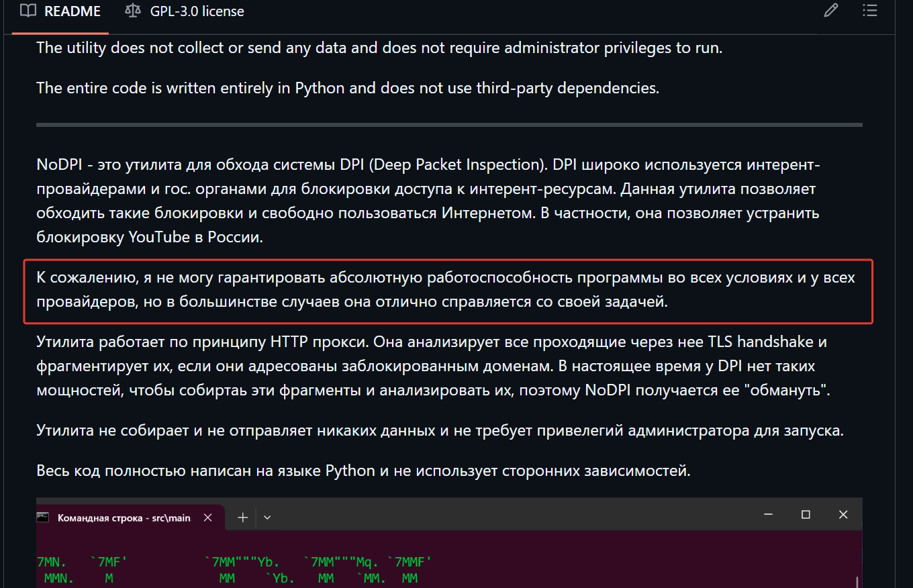Click the book icon beside README
Image resolution: width=913 pixels, height=588 pixels.
point(28,11)
